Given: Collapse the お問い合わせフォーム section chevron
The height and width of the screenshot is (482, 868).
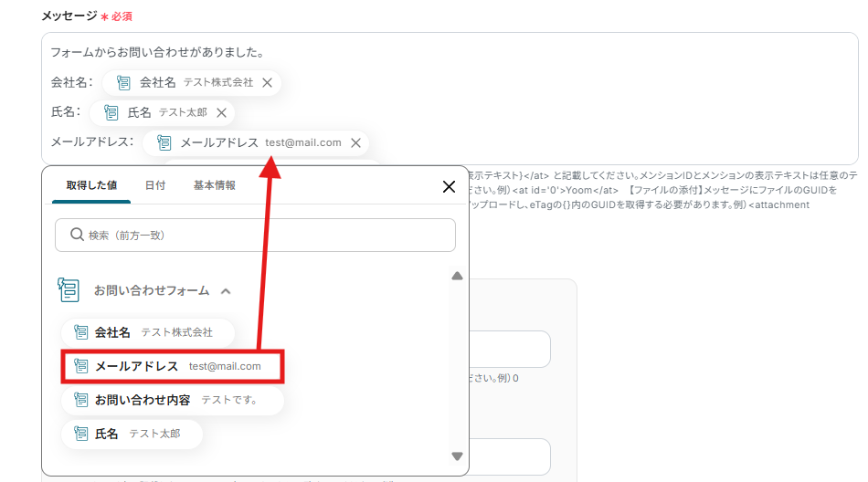Looking at the screenshot, I should coord(226,291).
